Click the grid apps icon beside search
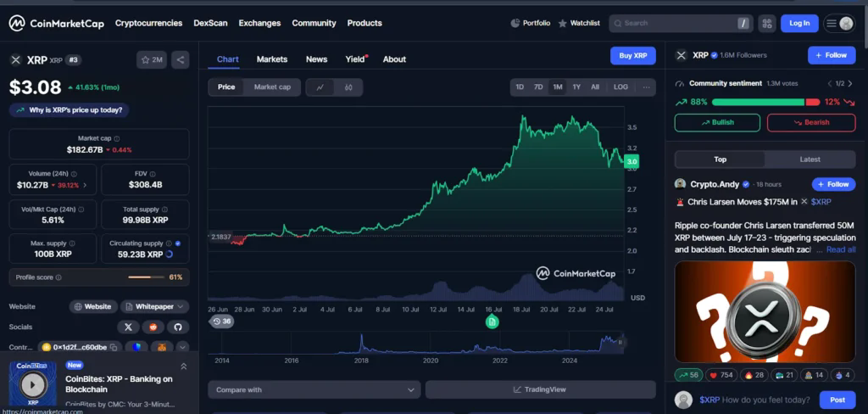The width and height of the screenshot is (868, 414). click(766, 23)
